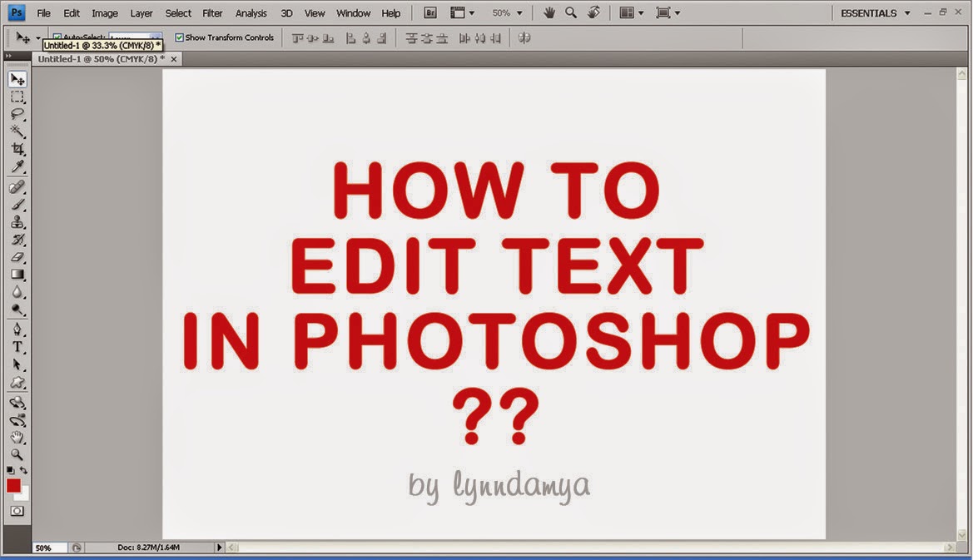Click Zoom tool in application bar
This screenshot has width=973, height=560.
tap(571, 12)
